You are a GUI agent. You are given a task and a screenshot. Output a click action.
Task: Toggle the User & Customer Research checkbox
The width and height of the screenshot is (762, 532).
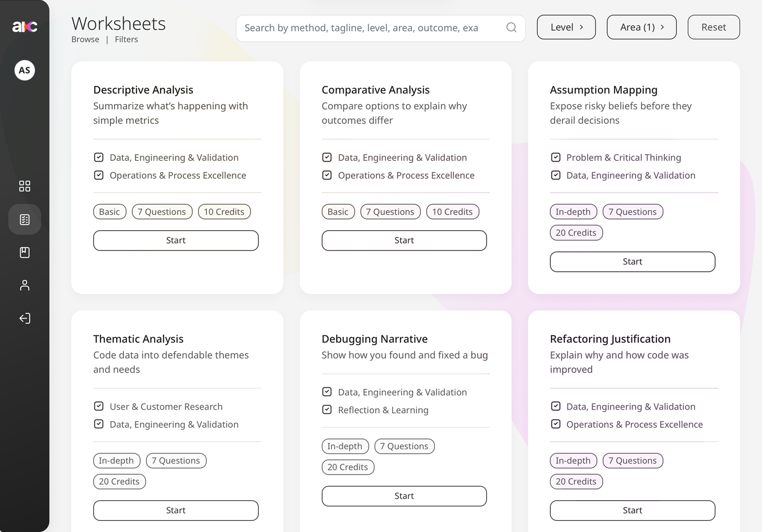99,406
